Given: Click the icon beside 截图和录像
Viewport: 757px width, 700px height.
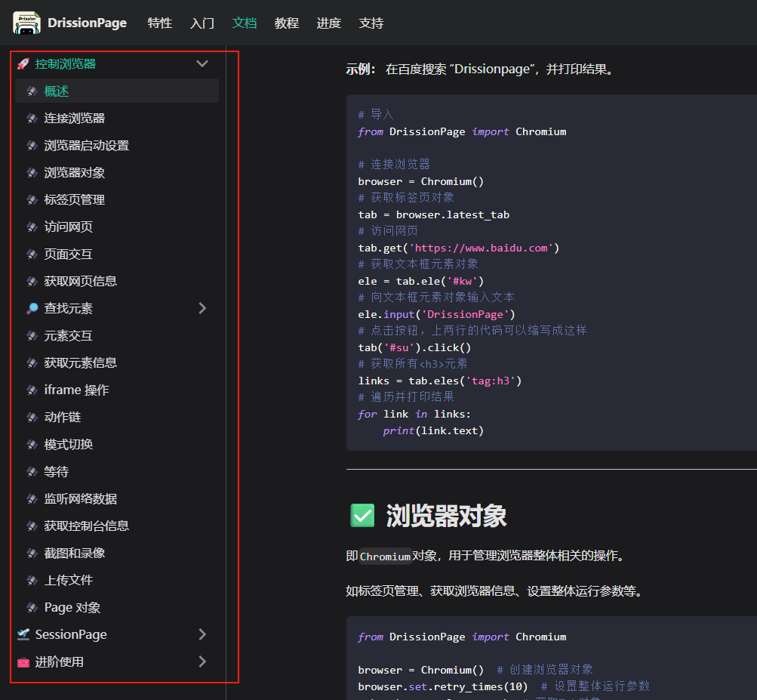Looking at the screenshot, I should point(32,554).
